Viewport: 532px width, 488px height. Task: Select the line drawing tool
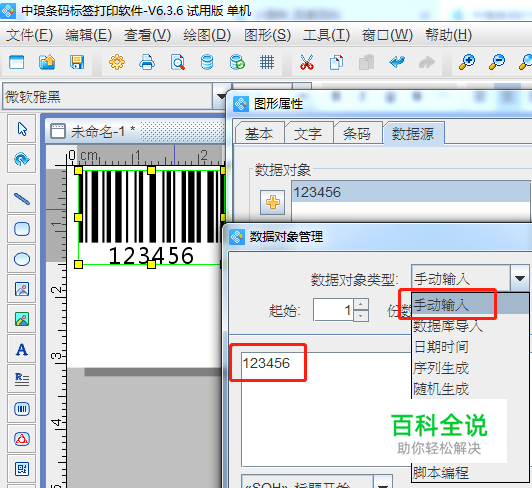(x=22, y=199)
